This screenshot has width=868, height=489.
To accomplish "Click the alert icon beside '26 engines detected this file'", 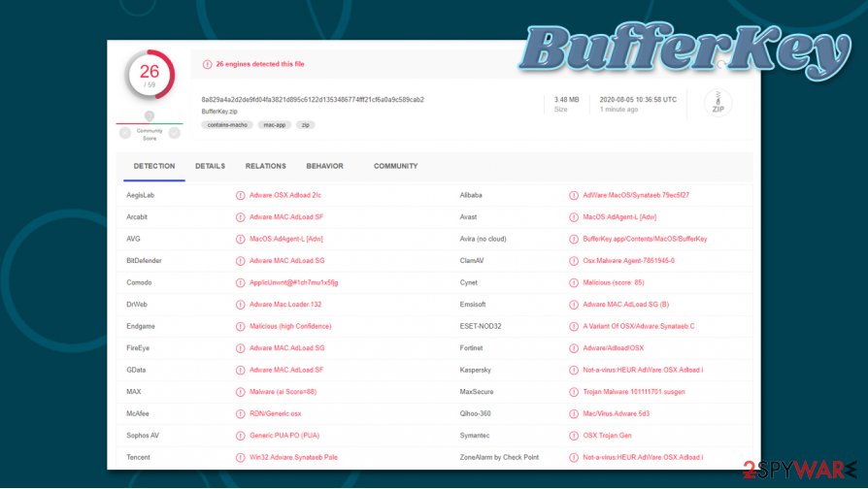I will [207, 64].
